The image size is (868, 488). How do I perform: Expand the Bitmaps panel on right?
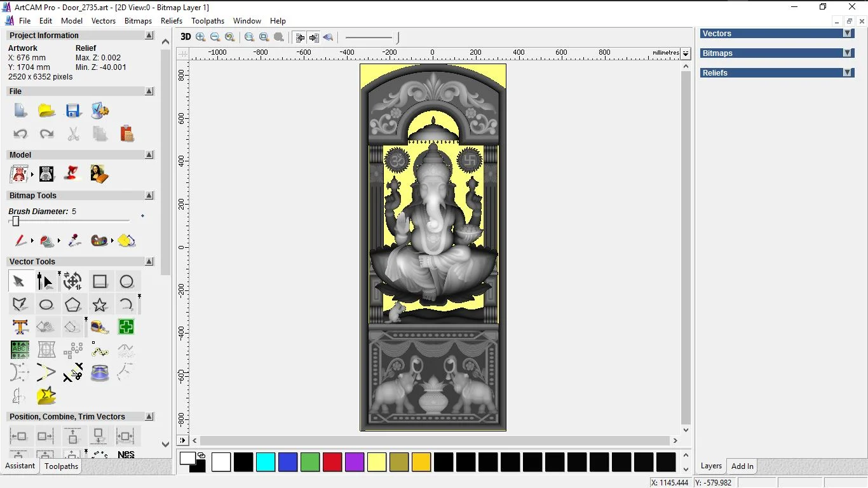pos(847,53)
